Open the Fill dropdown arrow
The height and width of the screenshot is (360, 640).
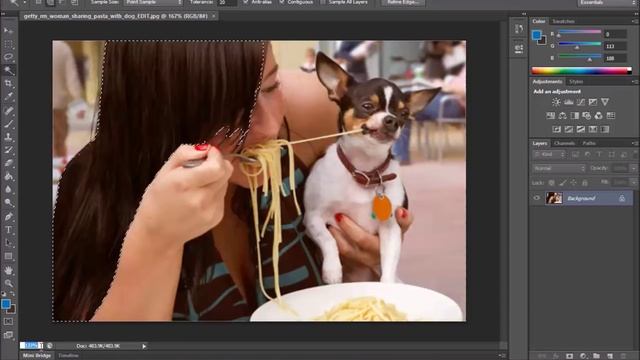[633, 182]
